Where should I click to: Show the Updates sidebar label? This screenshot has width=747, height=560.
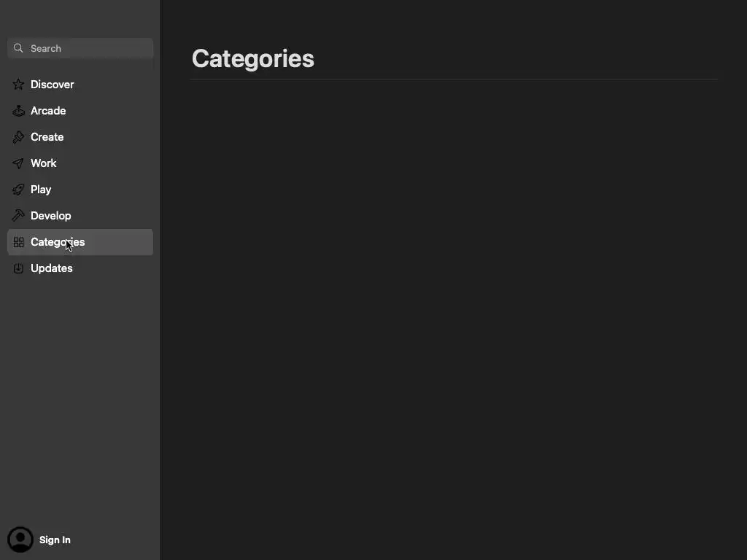[52, 268]
